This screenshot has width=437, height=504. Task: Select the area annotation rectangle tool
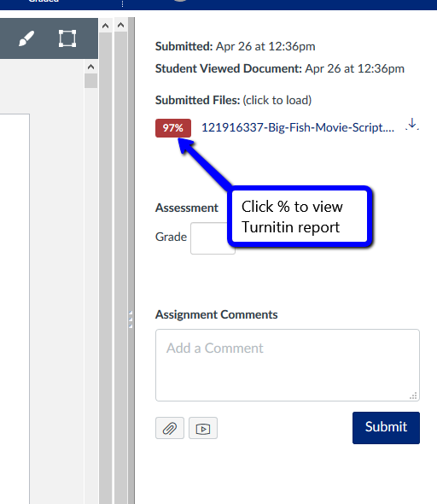pos(67,38)
